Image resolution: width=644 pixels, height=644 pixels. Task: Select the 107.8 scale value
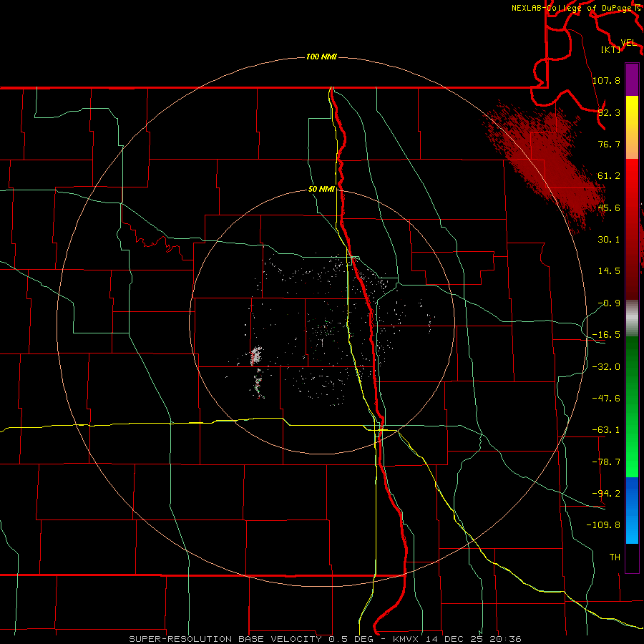(606, 80)
